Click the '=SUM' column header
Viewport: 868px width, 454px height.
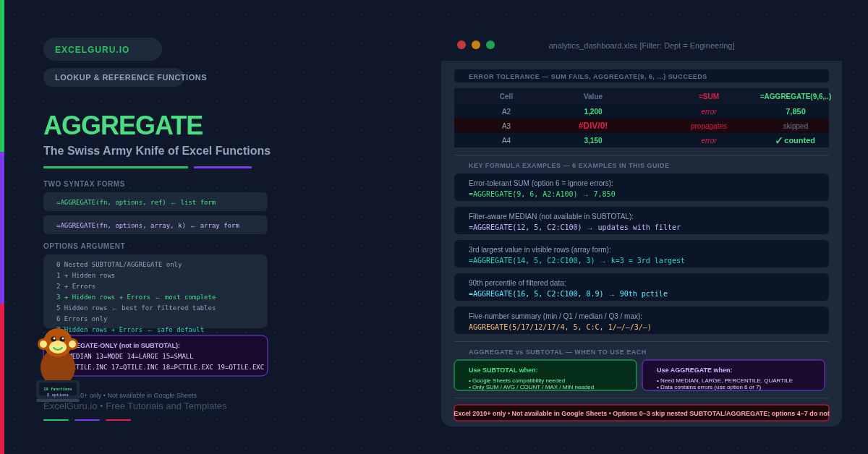point(709,96)
